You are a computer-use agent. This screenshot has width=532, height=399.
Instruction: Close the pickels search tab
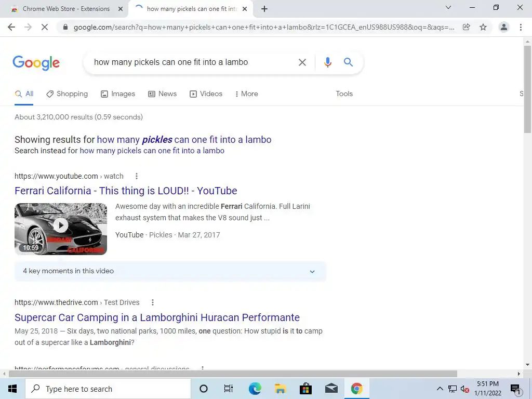point(245,9)
